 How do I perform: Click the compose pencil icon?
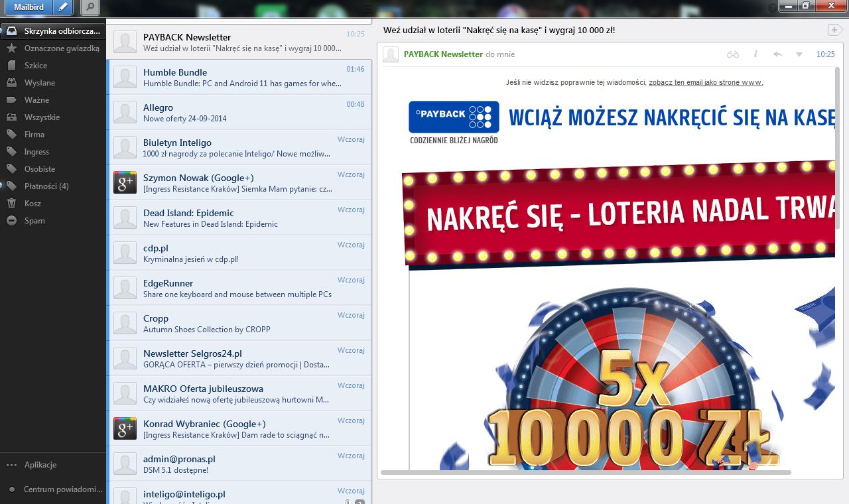(x=63, y=7)
